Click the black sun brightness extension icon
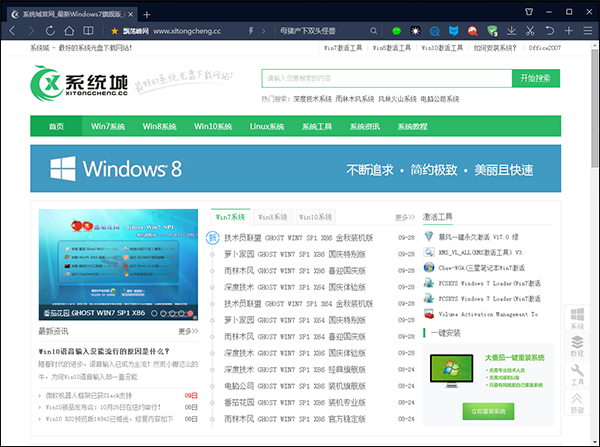 (415, 31)
